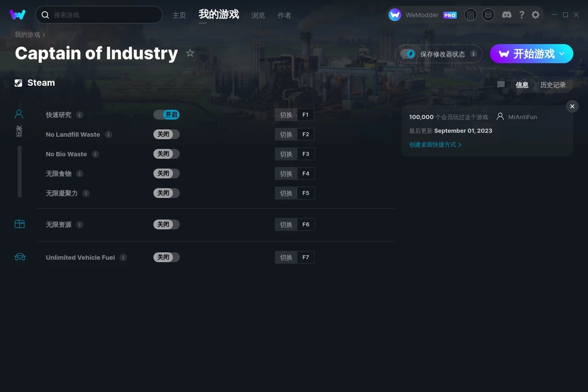This screenshot has height=392, width=588.
Task: Go to 我的游戏 tab
Action: pyautogui.click(x=219, y=14)
